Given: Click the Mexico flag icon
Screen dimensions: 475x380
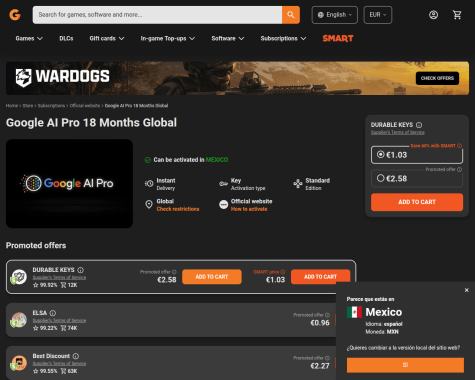Looking at the screenshot, I should click(354, 312).
